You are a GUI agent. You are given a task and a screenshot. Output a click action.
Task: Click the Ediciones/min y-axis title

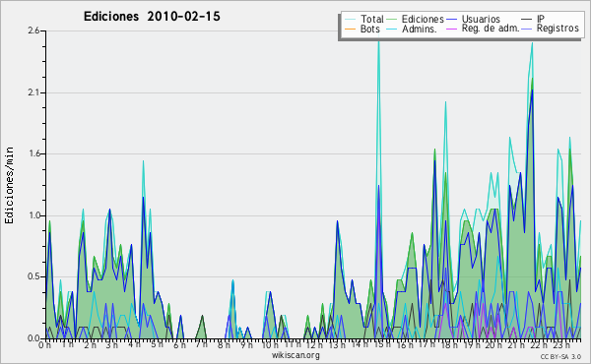(x=10, y=185)
